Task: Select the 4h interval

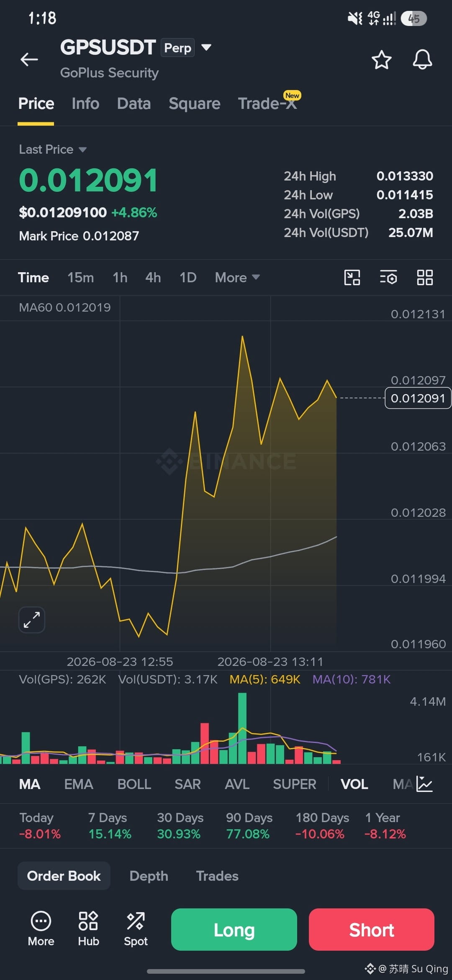Action: pyautogui.click(x=153, y=277)
